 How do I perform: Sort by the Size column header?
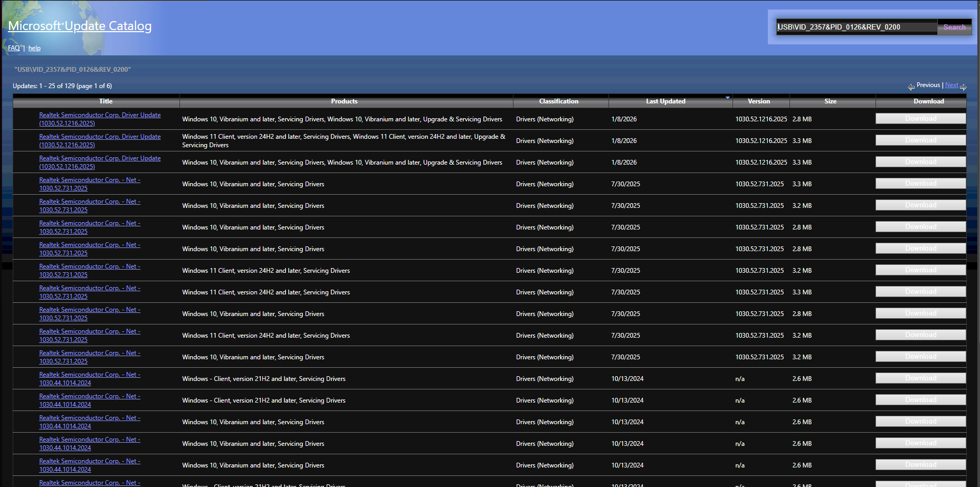830,101
